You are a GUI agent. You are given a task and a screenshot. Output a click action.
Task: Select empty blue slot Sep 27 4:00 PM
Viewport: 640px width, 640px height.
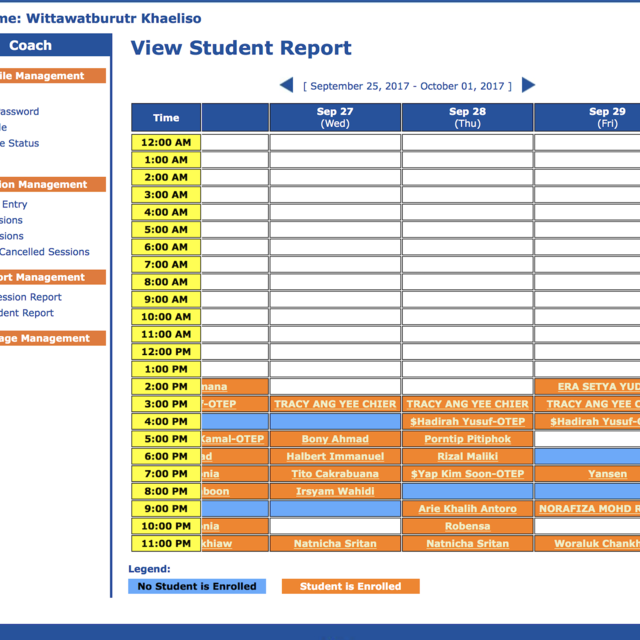click(335, 422)
